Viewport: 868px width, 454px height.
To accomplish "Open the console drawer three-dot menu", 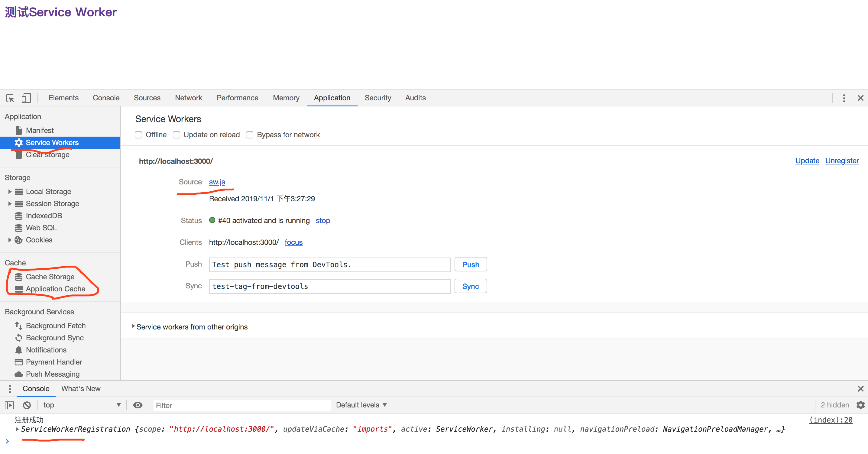I will coord(10,389).
